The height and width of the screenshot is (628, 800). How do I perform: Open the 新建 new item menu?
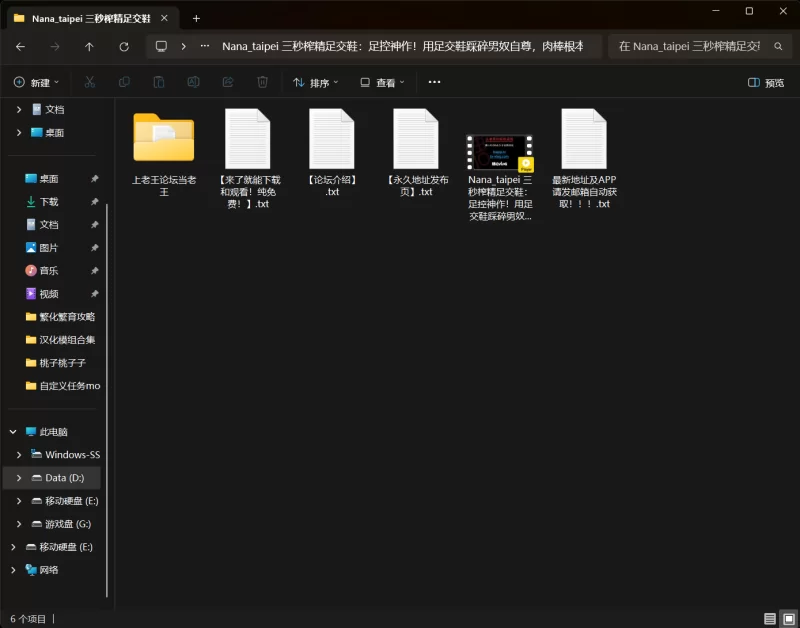coord(36,83)
